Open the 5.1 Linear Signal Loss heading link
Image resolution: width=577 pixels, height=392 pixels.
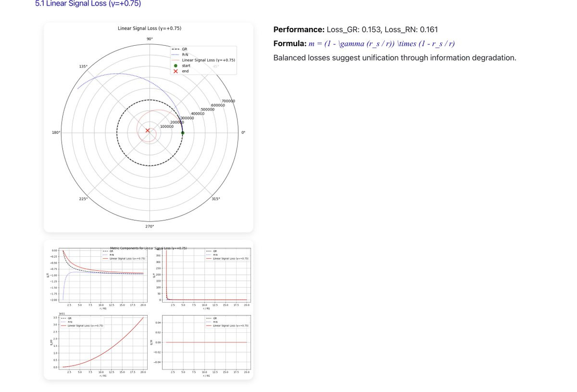click(x=88, y=3)
